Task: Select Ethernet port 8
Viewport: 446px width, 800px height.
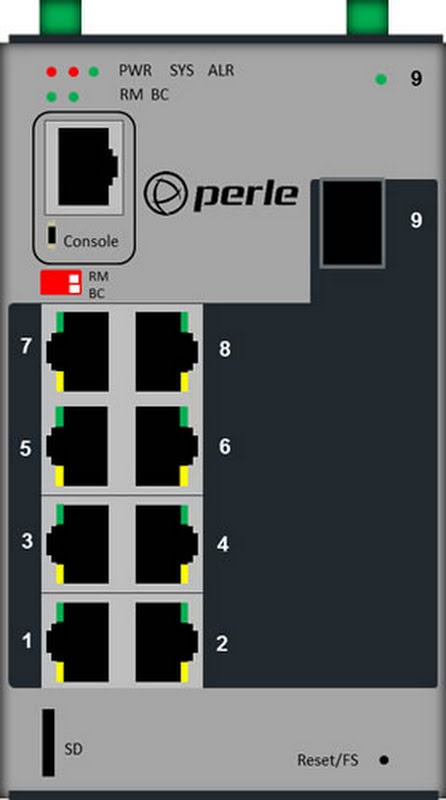Action: [167, 352]
